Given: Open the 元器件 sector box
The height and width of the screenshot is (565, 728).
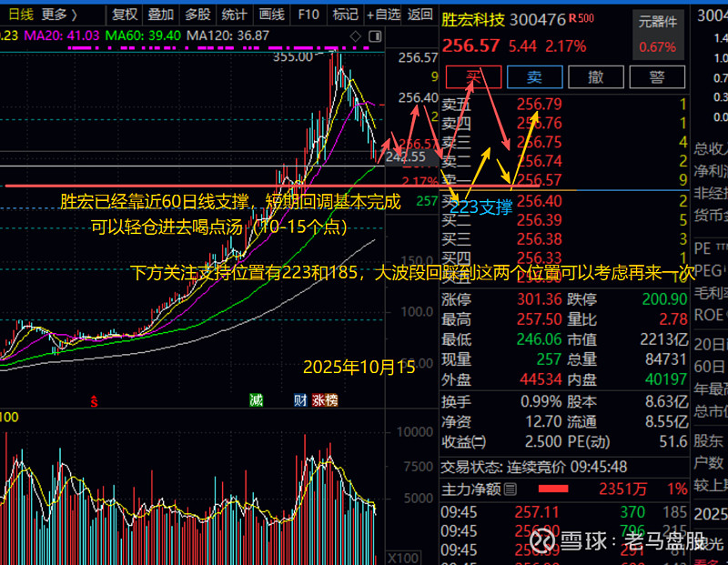Looking at the screenshot, I should coord(657,35).
